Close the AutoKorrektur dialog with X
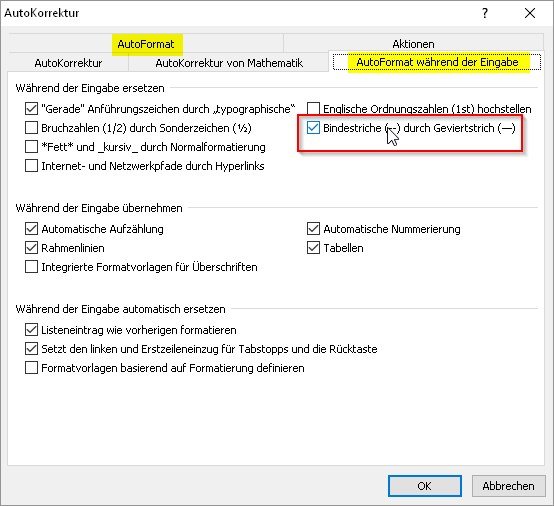 [x=530, y=13]
